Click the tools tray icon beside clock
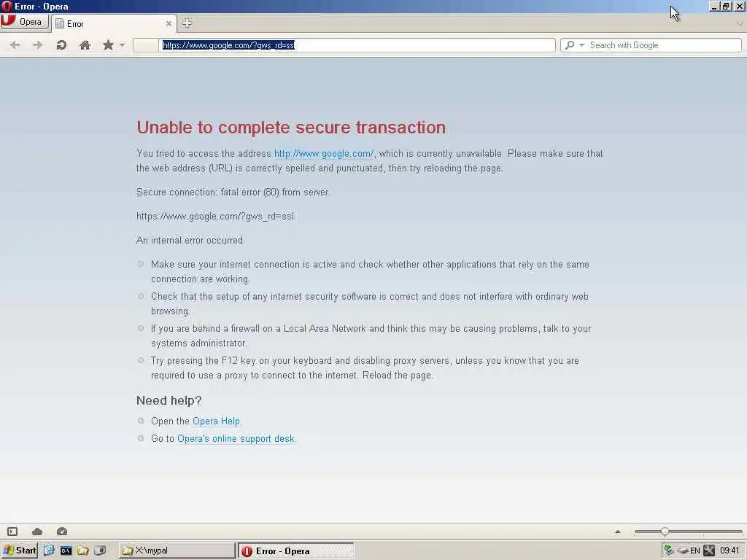Screen dimensions: 747x560 tap(709, 551)
